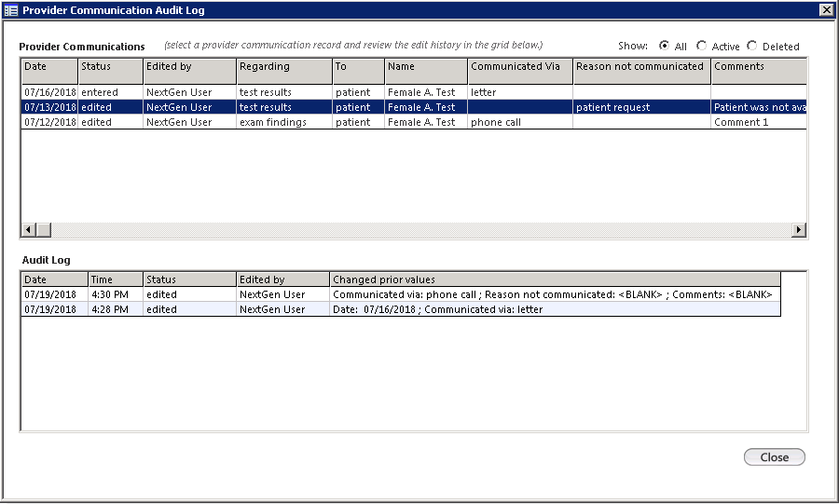
Task: Click the Reason not communicated column header
Action: click(642, 71)
